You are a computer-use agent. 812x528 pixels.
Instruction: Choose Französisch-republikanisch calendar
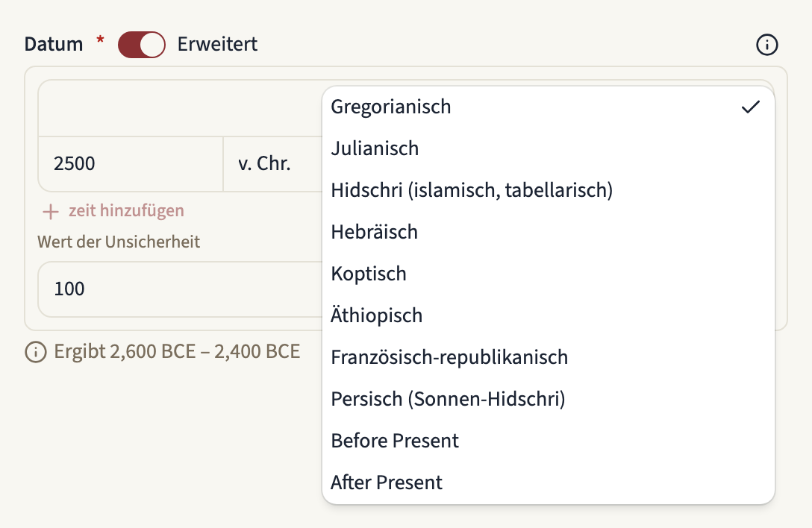(548, 357)
